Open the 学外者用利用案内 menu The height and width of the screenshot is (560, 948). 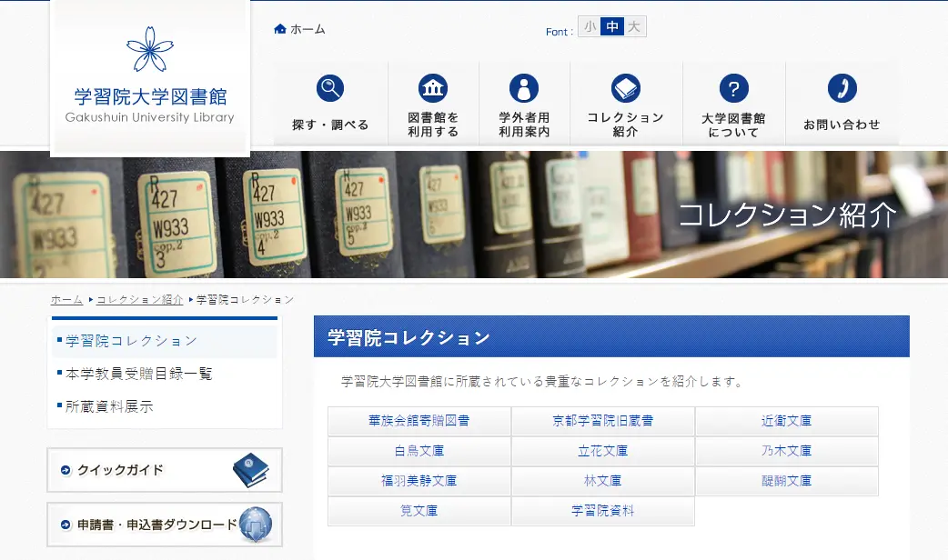(524, 104)
